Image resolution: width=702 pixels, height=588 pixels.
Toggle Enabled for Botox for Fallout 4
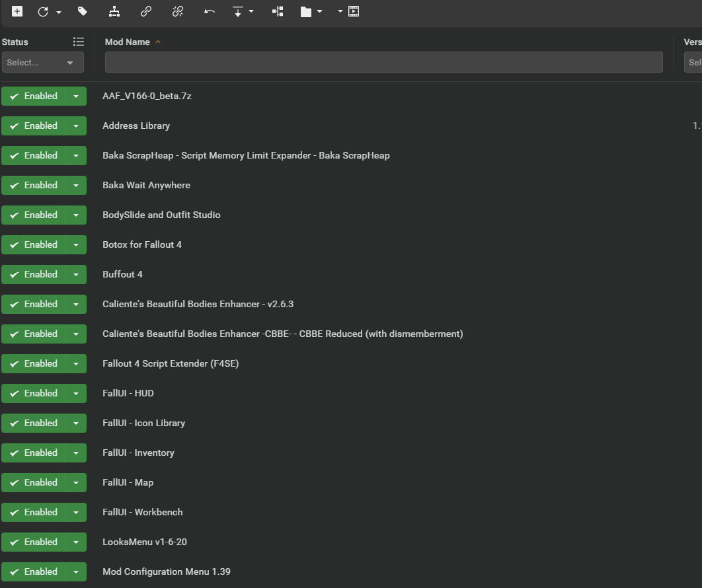[x=34, y=244]
